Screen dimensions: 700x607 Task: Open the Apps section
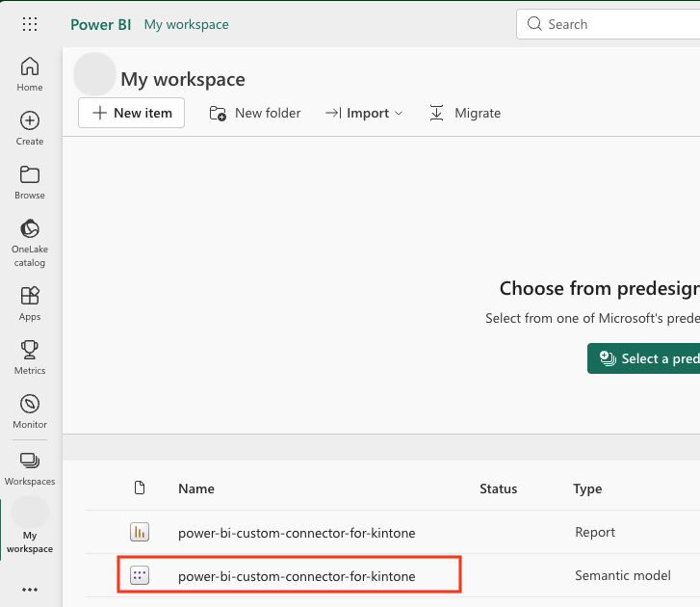pyautogui.click(x=30, y=303)
